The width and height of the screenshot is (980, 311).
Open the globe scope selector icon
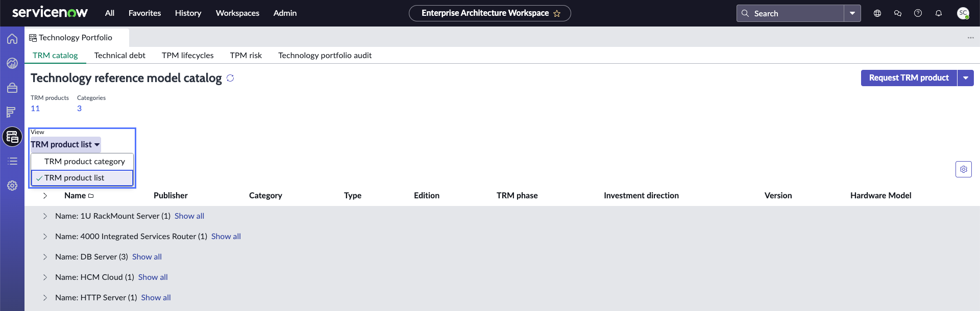877,13
